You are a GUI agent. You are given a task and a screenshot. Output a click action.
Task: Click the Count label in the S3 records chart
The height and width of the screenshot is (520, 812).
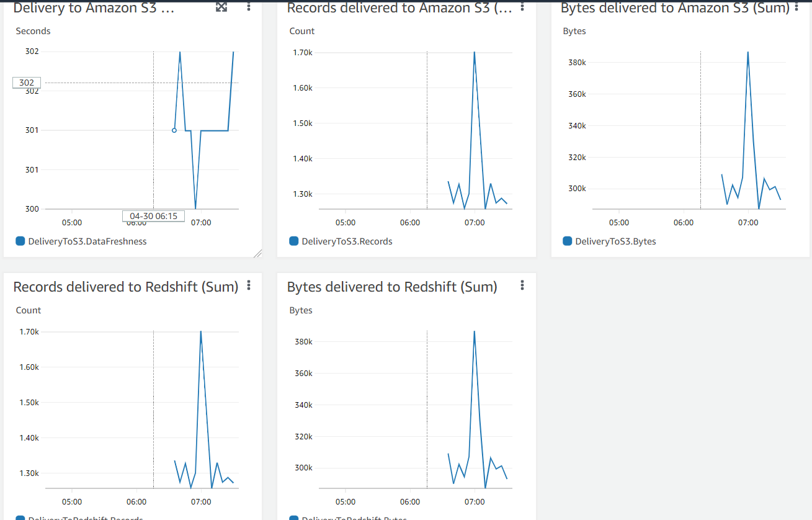(302, 31)
